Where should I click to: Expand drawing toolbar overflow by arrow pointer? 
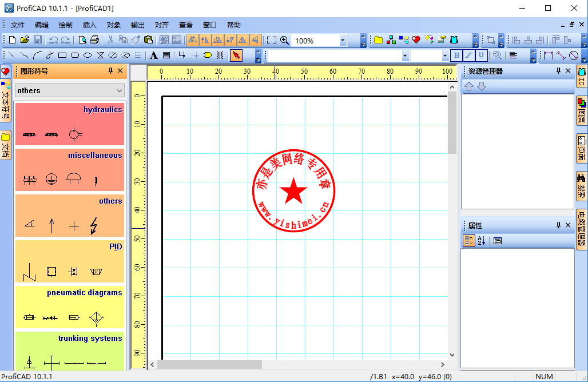258,56
